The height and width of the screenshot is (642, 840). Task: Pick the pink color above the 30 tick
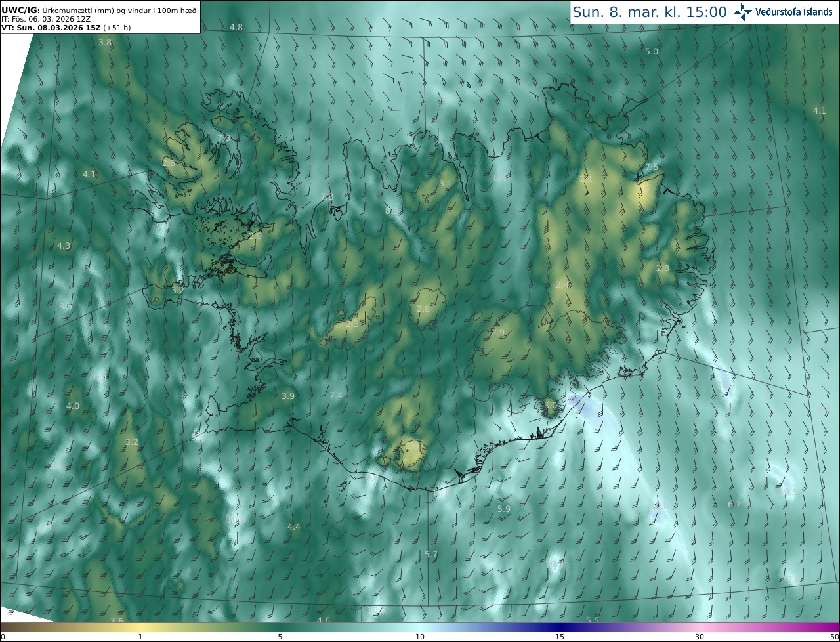click(x=700, y=627)
